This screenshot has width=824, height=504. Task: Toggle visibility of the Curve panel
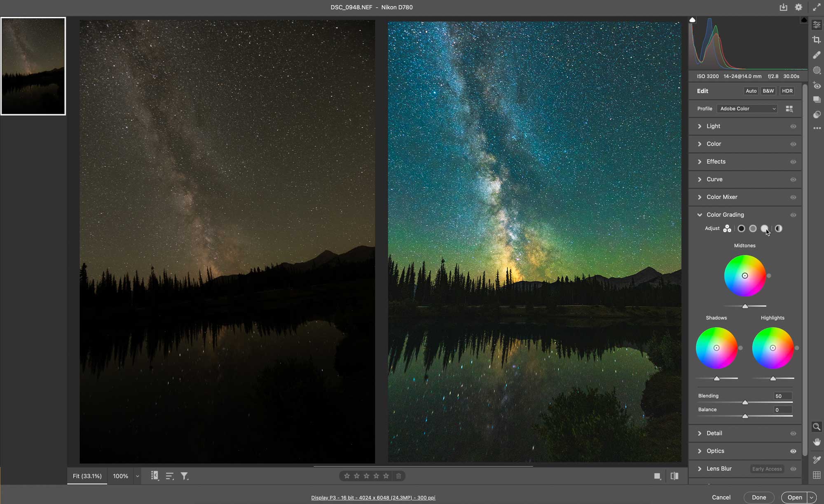tap(793, 180)
